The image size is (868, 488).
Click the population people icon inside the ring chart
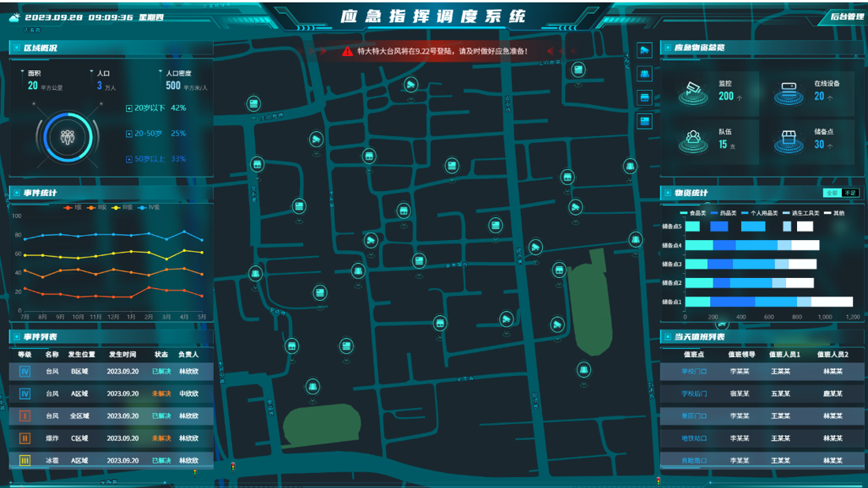pos(68,137)
